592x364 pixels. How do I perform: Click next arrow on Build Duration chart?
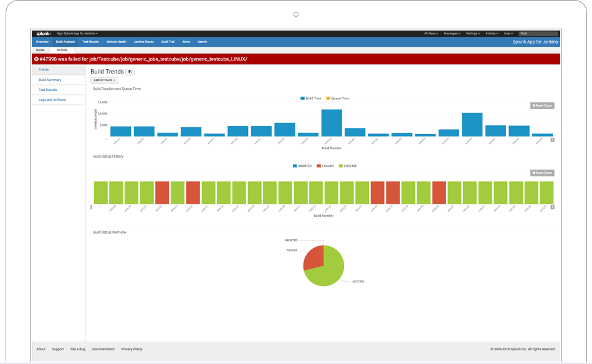point(552,140)
